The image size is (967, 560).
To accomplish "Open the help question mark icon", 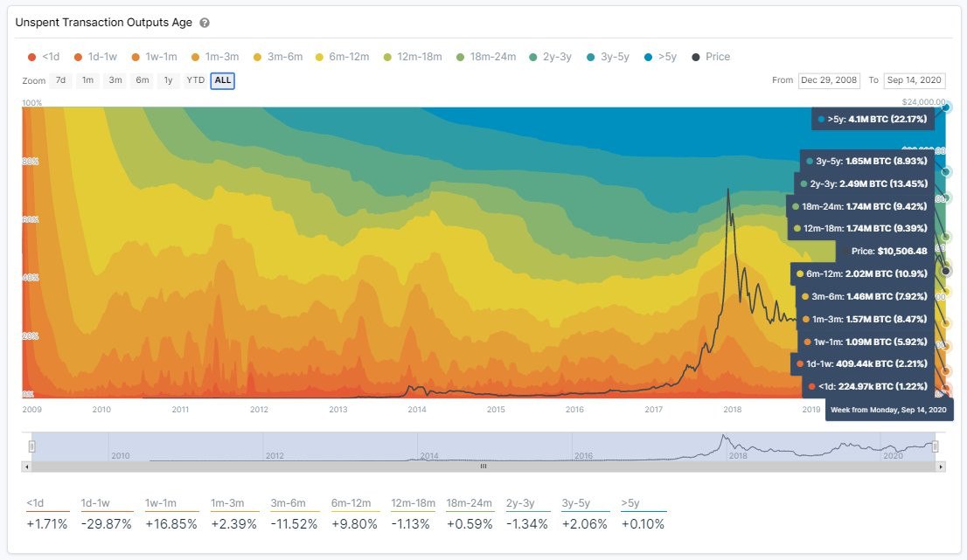I will point(205,23).
